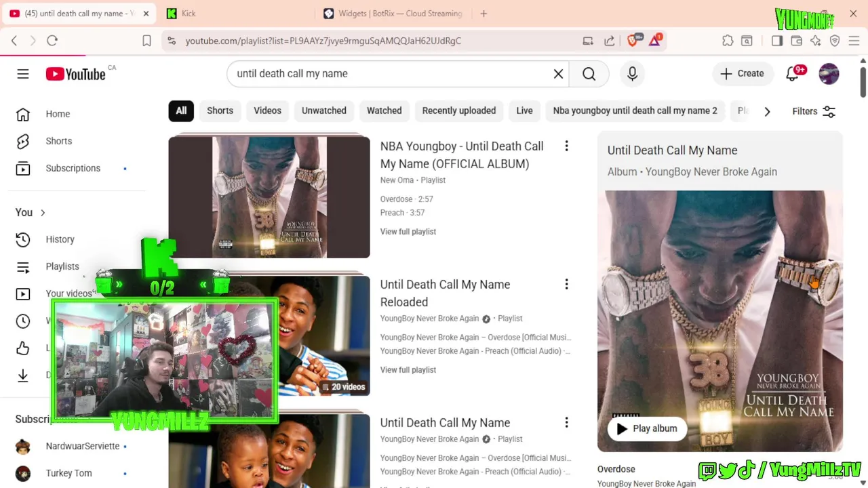This screenshot has height=488, width=868.
Task: View full playlist for the Reloaded result
Action: point(408,370)
